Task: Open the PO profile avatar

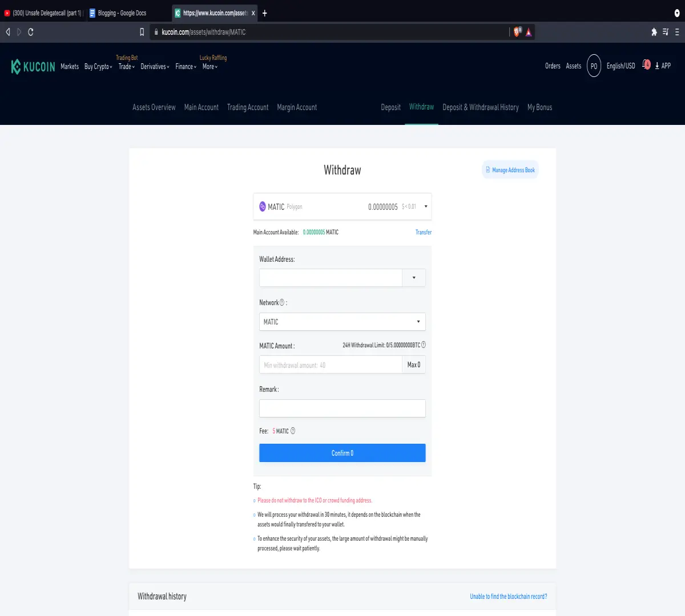Action: click(594, 66)
